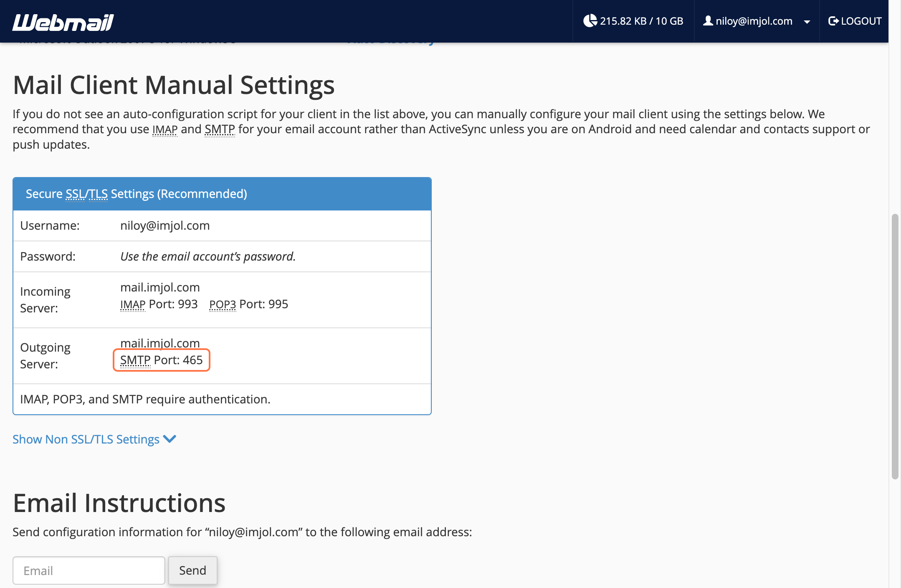Screen dimensions: 901x588
Task: Click the 'Mail Client Manual Settings' heading
Action: click(x=174, y=85)
